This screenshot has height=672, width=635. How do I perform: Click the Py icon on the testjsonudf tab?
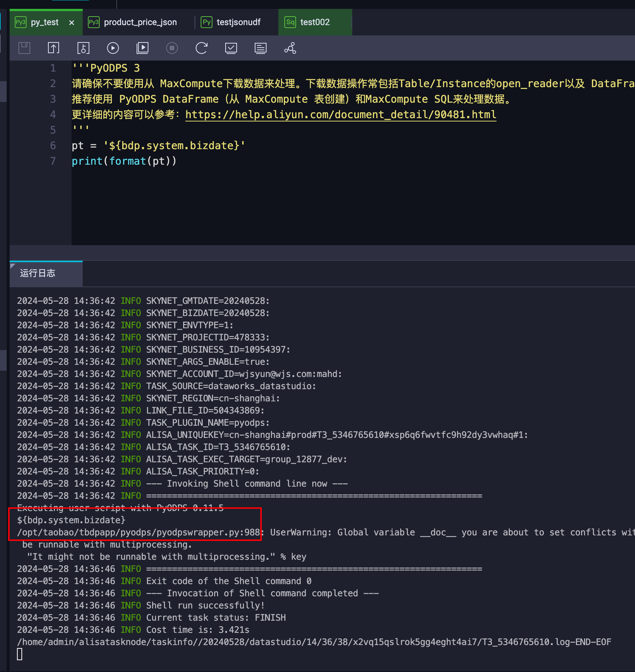click(207, 22)
